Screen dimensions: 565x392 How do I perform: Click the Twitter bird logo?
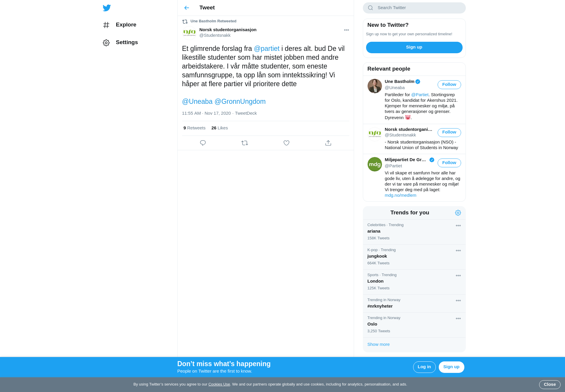coord(107,8)
